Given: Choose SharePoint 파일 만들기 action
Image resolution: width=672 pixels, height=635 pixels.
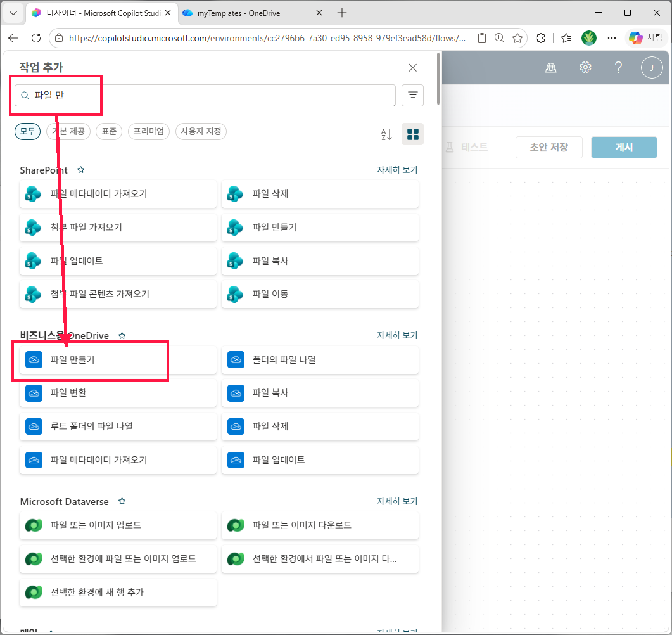Looking at the screenshot, I should [320, 228].
